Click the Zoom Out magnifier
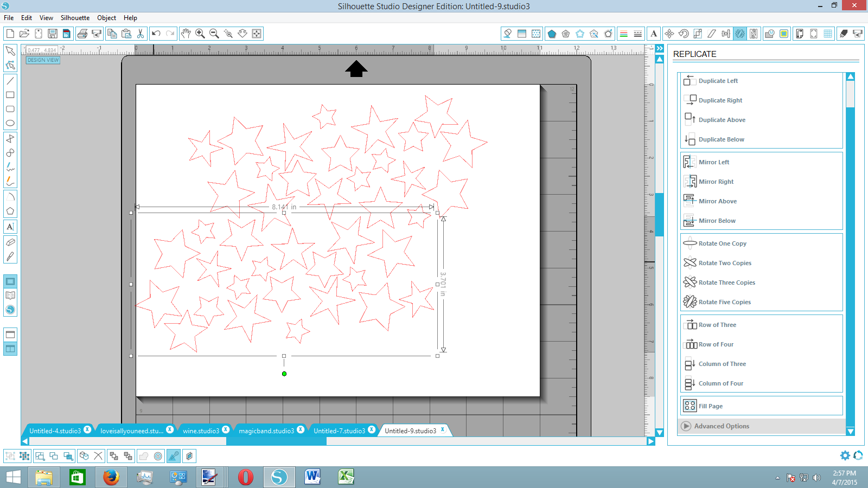Screen dimensions: 868x488 pyautogui.click(x=214, y=34)
